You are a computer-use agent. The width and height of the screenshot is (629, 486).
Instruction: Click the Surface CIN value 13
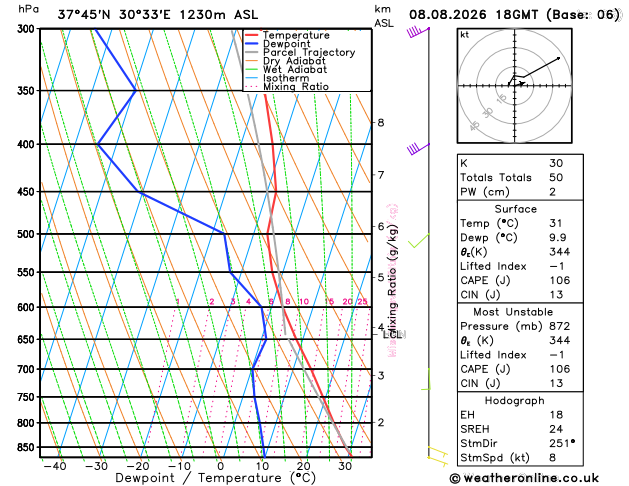point(556,295)
